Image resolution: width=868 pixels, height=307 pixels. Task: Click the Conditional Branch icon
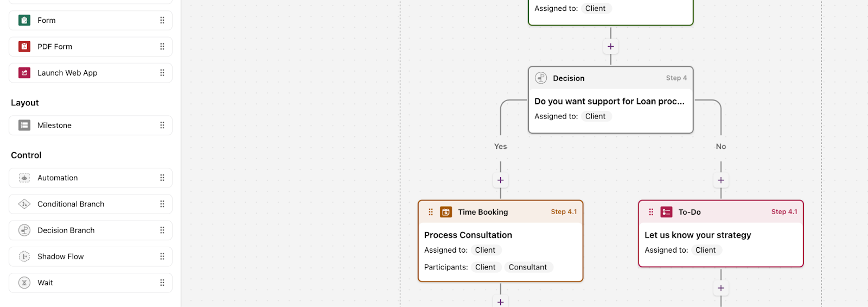pos(24,204)
